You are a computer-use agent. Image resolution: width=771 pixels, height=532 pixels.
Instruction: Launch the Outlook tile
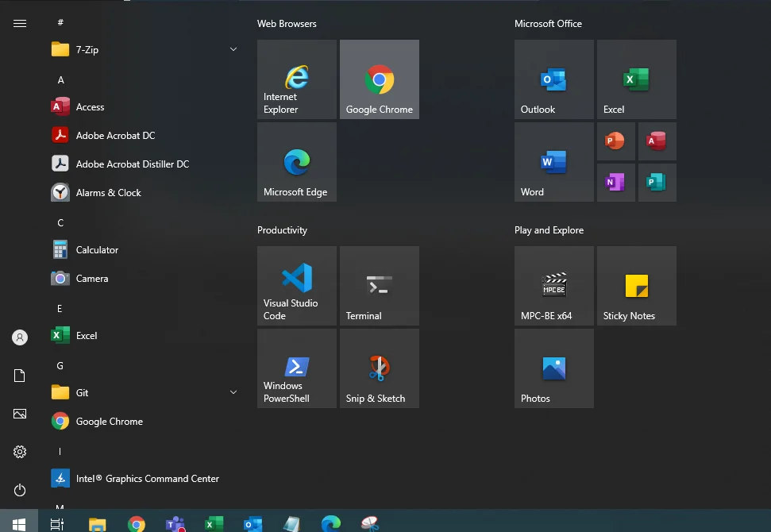pos(553,79)
